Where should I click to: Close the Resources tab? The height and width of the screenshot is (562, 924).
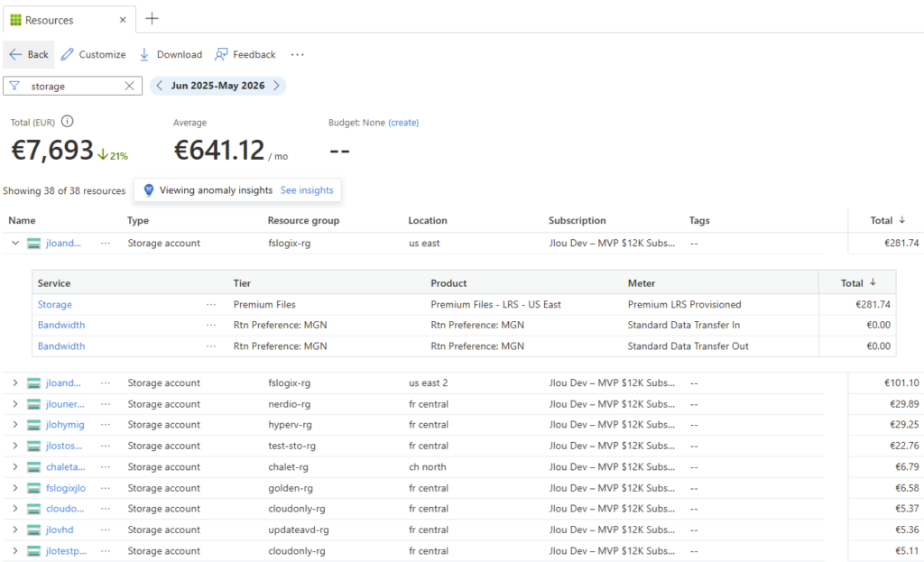click(x=123, y=20)
